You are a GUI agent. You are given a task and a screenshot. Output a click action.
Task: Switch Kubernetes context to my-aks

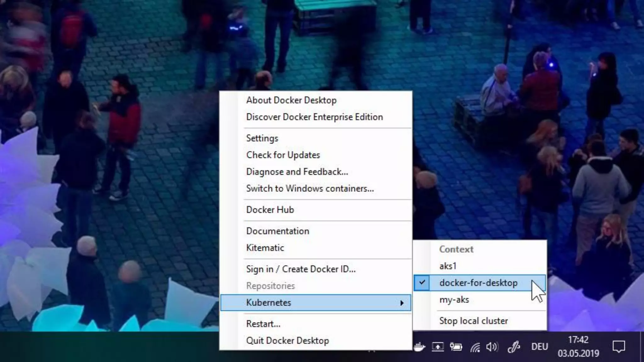(x=454, y=300)
